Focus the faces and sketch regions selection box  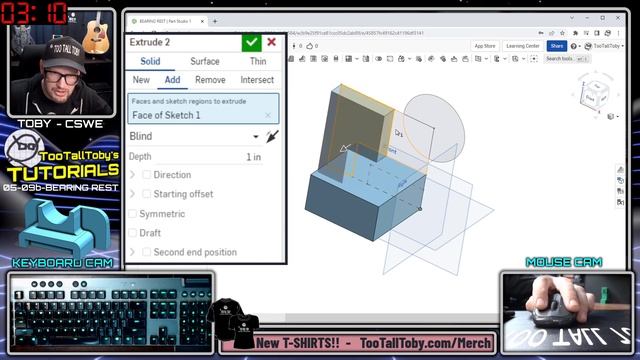coord(203,109)
